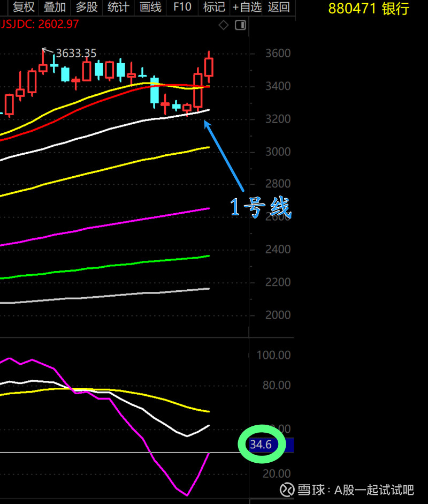Click the 2200 price axis label
The width and height of the screenshot is (428, 504).
tap(278, 282)
